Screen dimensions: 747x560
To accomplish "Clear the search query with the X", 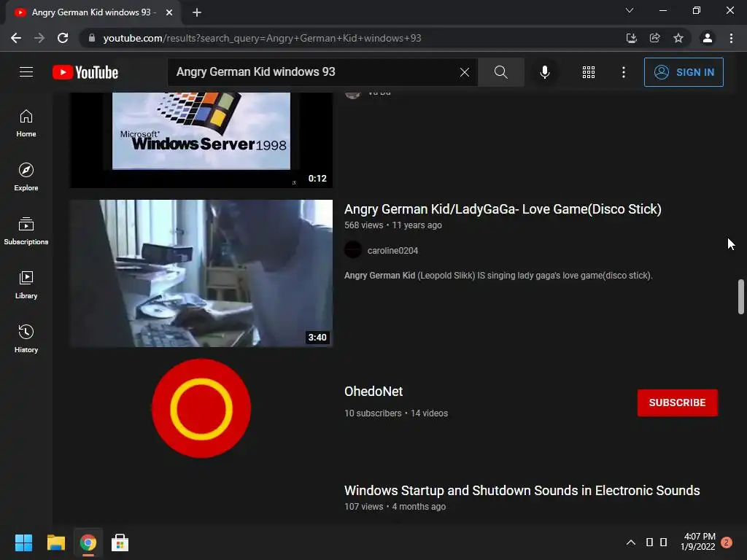I will point(465,72).
